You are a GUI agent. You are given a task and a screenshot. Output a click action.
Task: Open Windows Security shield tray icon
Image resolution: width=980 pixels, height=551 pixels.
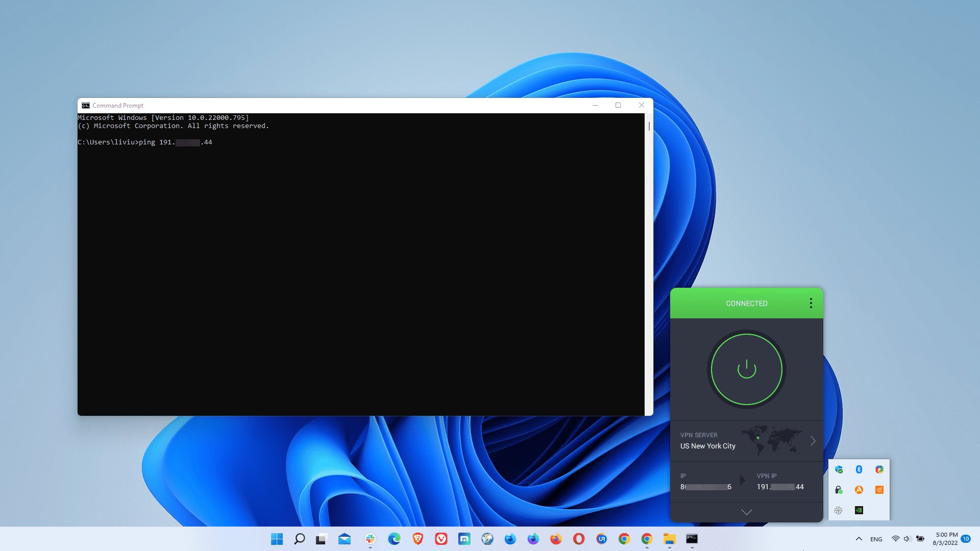pos(839,469)
